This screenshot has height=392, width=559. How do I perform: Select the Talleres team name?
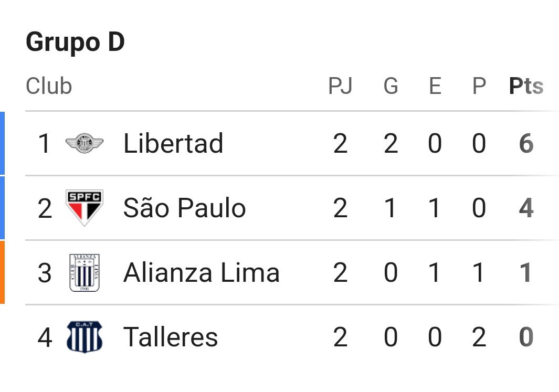[x=171, y=337]
